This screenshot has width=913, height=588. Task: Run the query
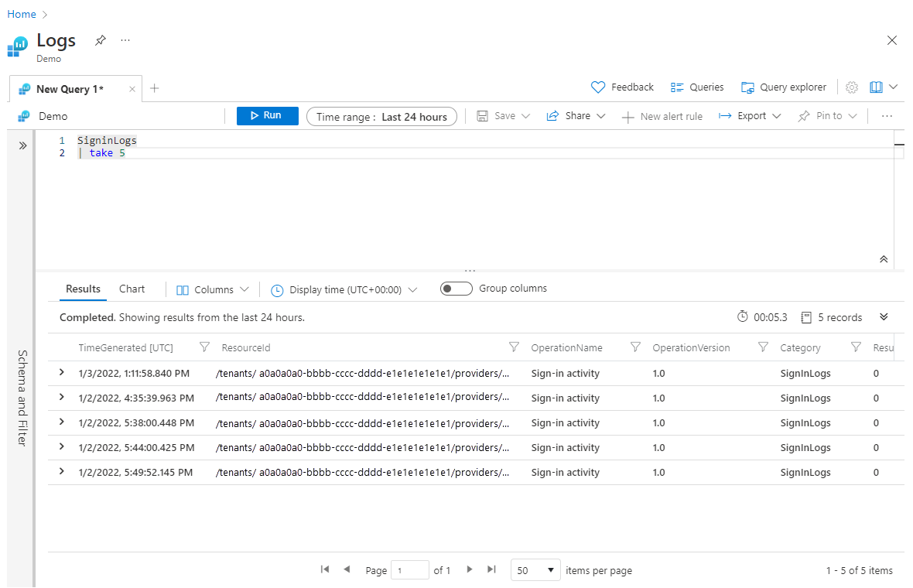[x=267, y=116]
